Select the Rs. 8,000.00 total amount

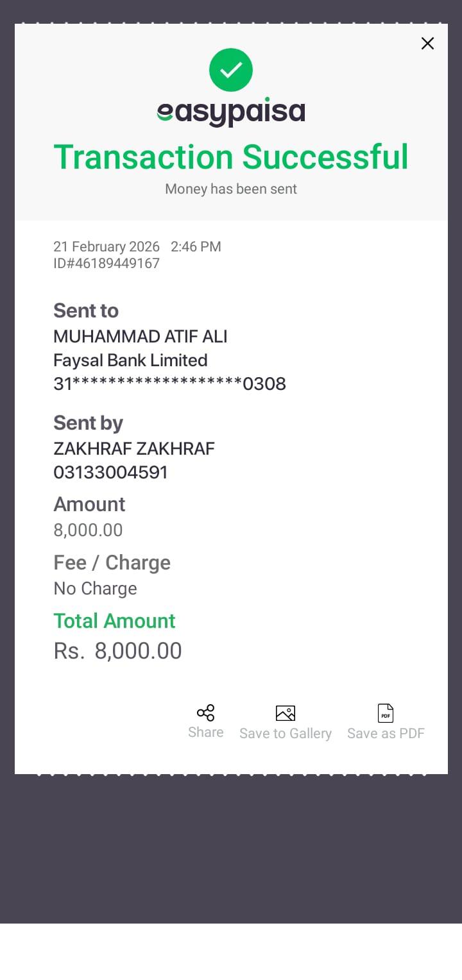pos(118,651)
